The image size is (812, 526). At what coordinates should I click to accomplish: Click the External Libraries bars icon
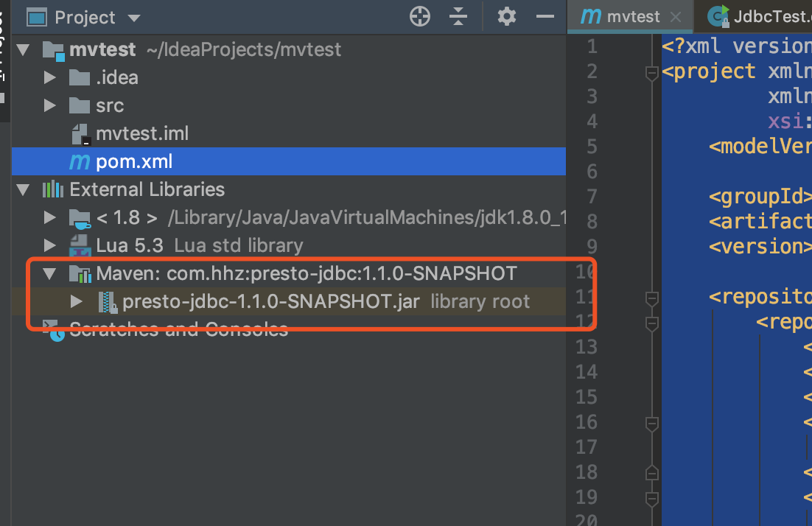tap(53, 189)
